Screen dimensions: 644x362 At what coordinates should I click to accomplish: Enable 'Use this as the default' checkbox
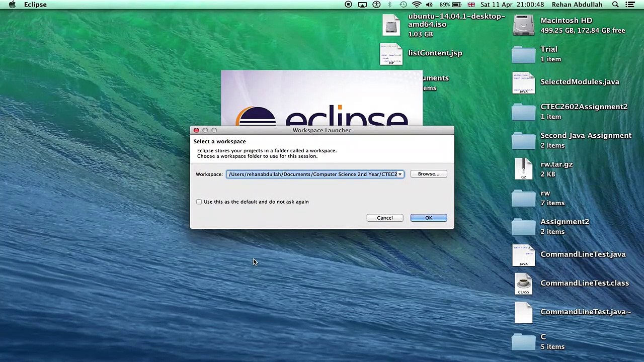199,202
